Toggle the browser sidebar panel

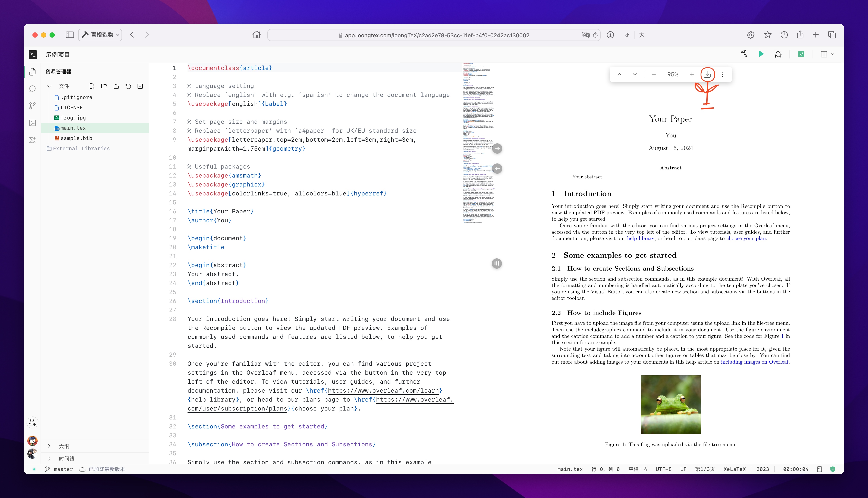tap(70, 35)
